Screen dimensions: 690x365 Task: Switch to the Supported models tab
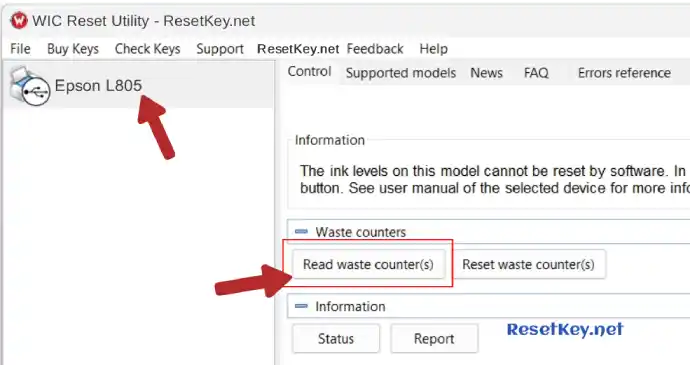tap(401, 73)
